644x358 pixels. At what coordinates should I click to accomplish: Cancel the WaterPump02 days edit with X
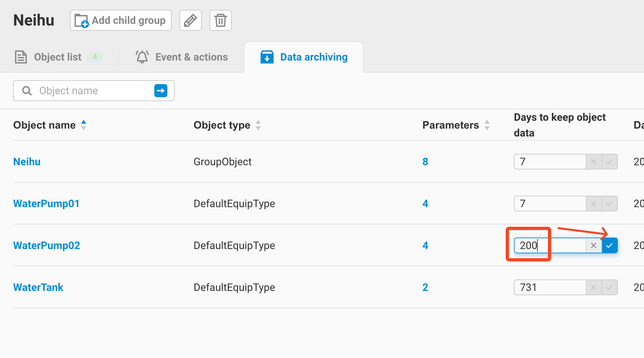click(594, 245)
